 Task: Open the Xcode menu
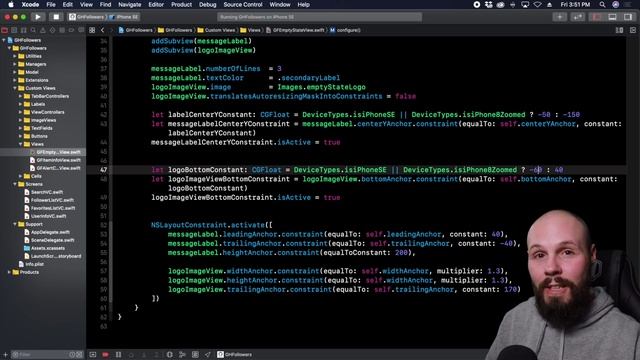pos(30,4)
